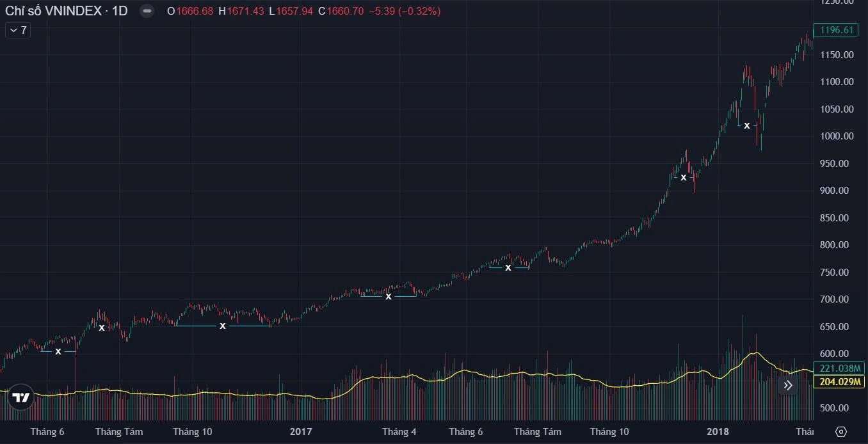This screenshot has height=444, width=868.
Task: Open chart settings gear icon
Action: [841, 432]
